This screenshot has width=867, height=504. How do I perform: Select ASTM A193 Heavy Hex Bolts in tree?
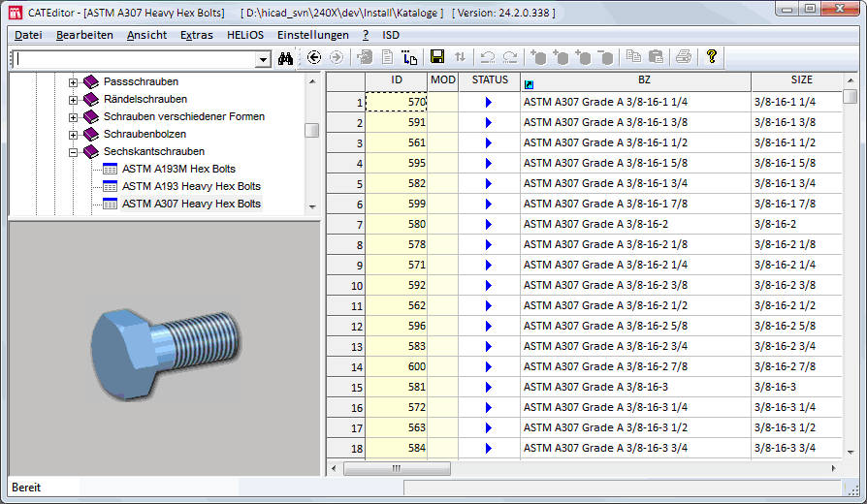click(x=191, y=186)
